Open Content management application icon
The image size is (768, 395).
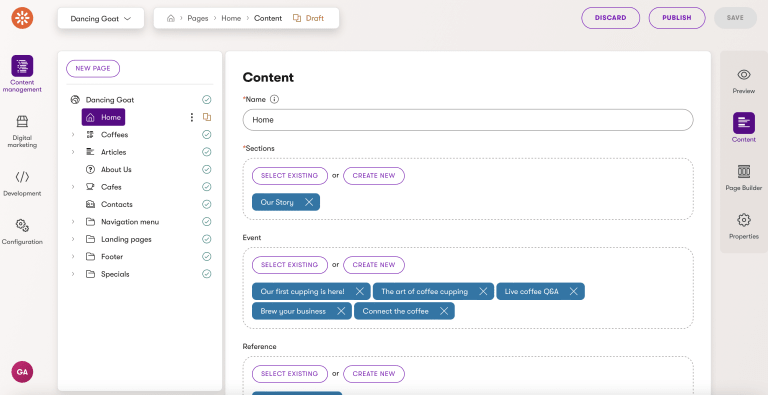(x=22, y=66)
